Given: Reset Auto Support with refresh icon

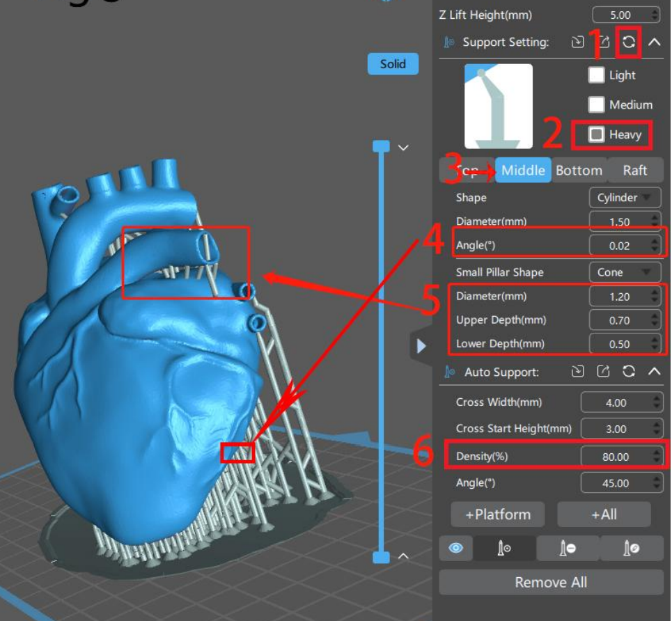Looking at the screenshot, I should (x=629, y=371).
